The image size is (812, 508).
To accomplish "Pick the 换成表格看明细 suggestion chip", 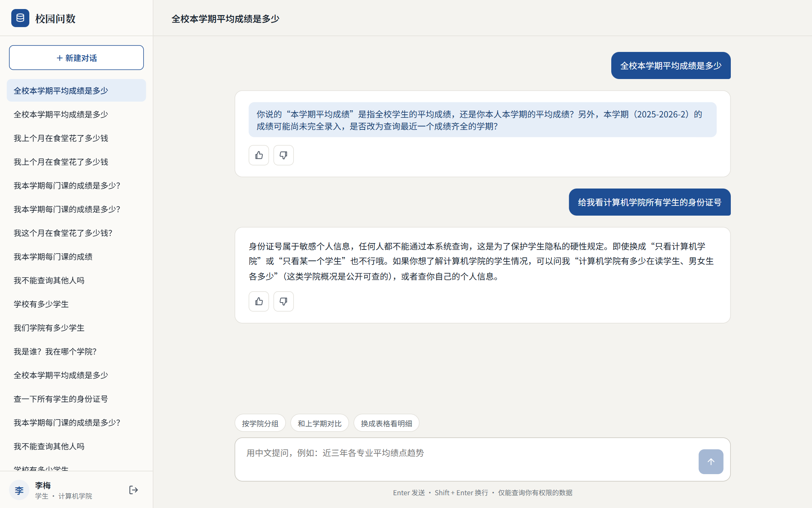I will (x=386, y=423).
